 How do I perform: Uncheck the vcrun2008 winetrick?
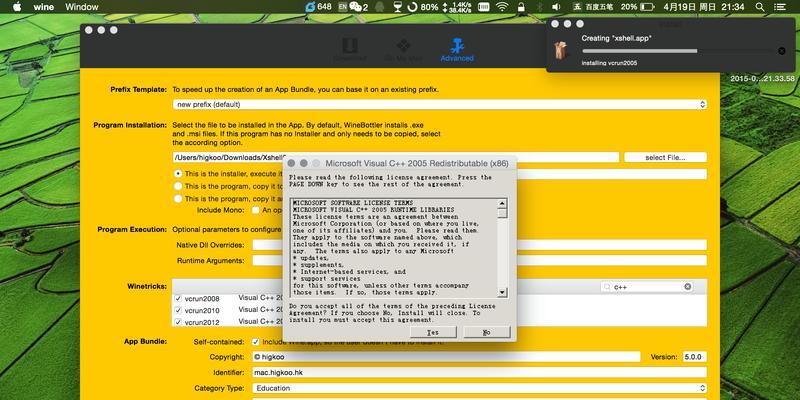coord(178,298)
